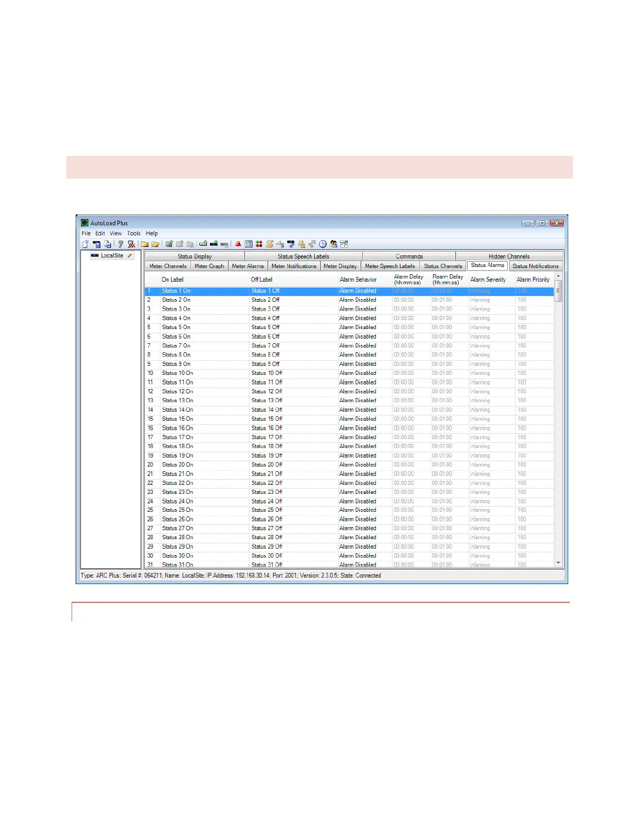The width and height of the screenshot is (644, 834).
Task: Switch to the Meter Display tab
Action: pyautogui.click(x=340, y=266)
